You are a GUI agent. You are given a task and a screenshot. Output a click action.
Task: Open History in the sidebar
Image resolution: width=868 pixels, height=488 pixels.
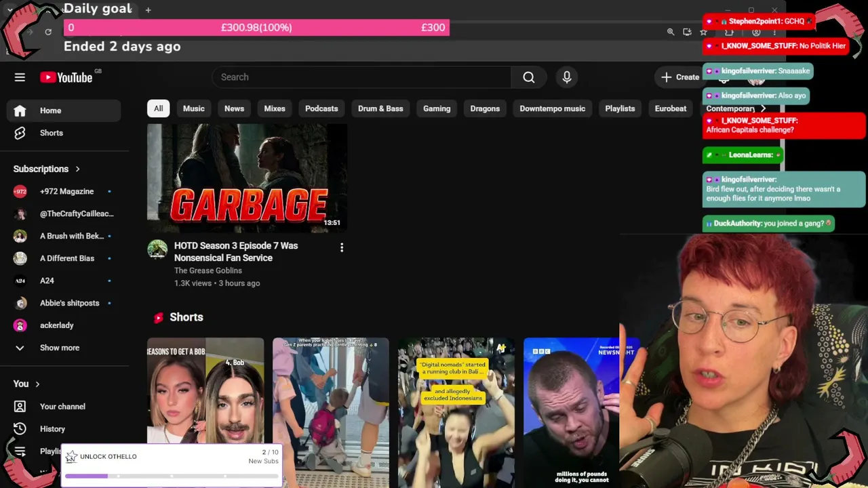pyautogui.click(x=64, y=429)
